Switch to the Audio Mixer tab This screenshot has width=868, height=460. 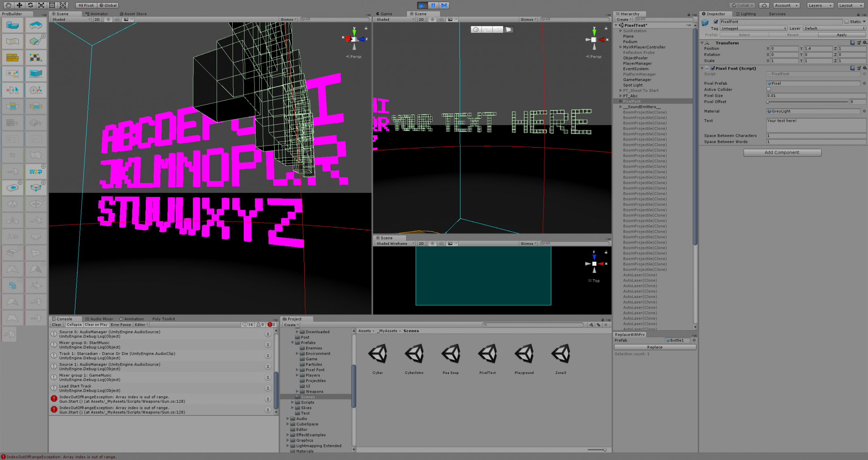tap(99, 319)
